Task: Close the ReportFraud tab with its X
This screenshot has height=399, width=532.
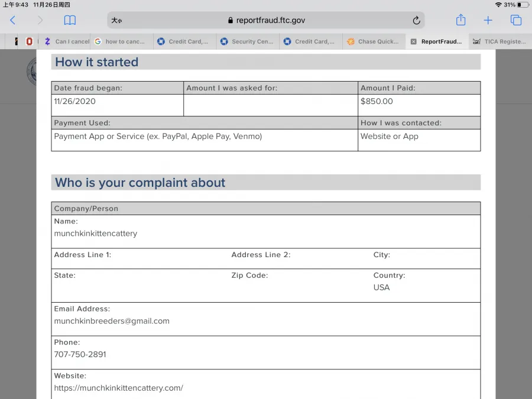Action: [x=413, y=41]
